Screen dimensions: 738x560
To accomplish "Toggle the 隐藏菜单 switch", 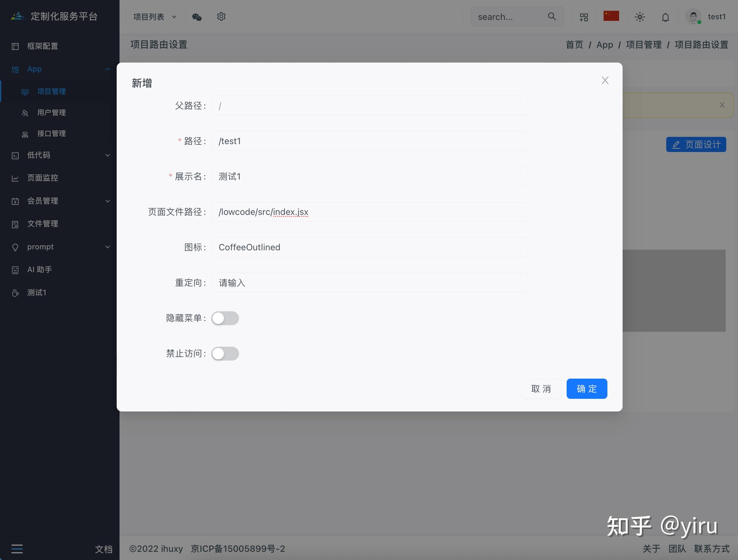I will pyautogui.click(x=225, y=318).
